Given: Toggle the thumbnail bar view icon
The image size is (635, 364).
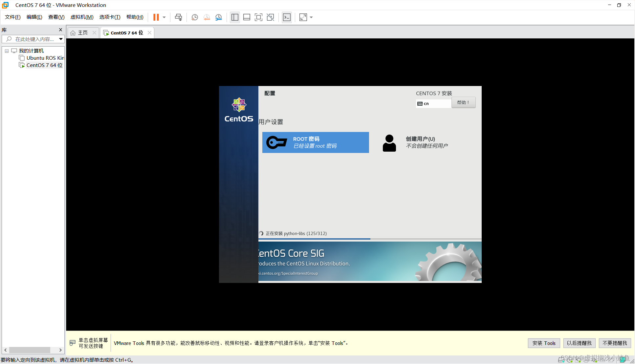Looking at the screenshot, I should click(247, 17).
